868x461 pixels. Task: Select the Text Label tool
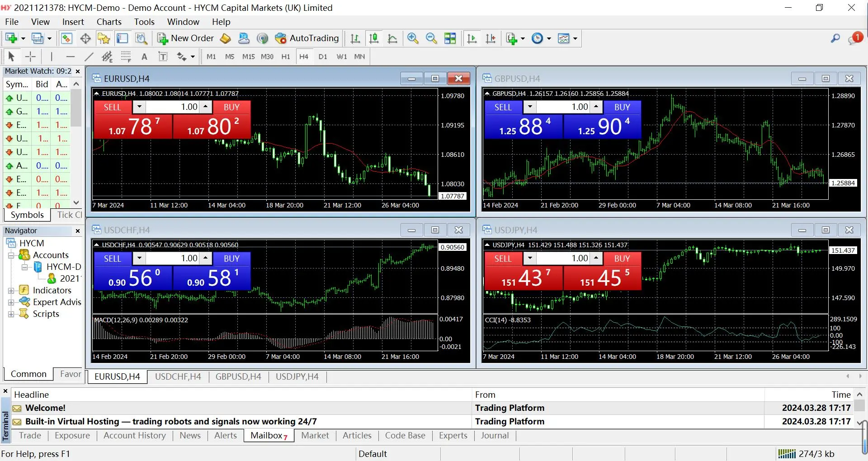(163, 56)
